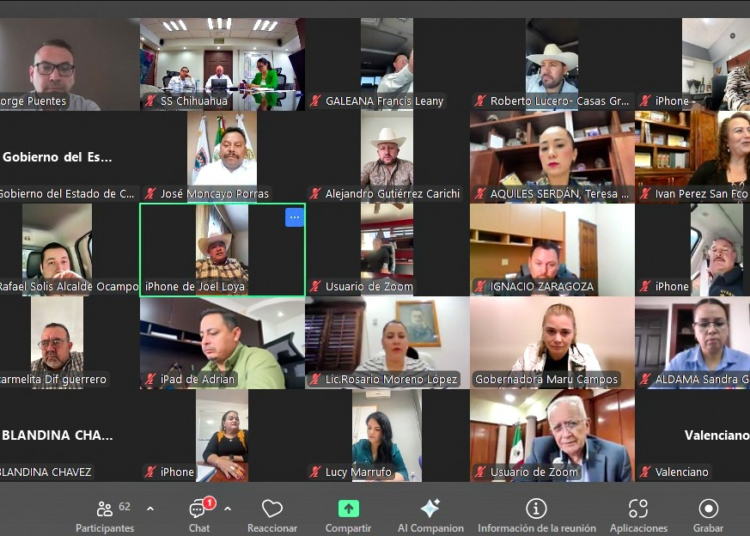Screen dimensions: 750x536
Task: Open the AI Companion sparkle icon
Action: point(430,509)
